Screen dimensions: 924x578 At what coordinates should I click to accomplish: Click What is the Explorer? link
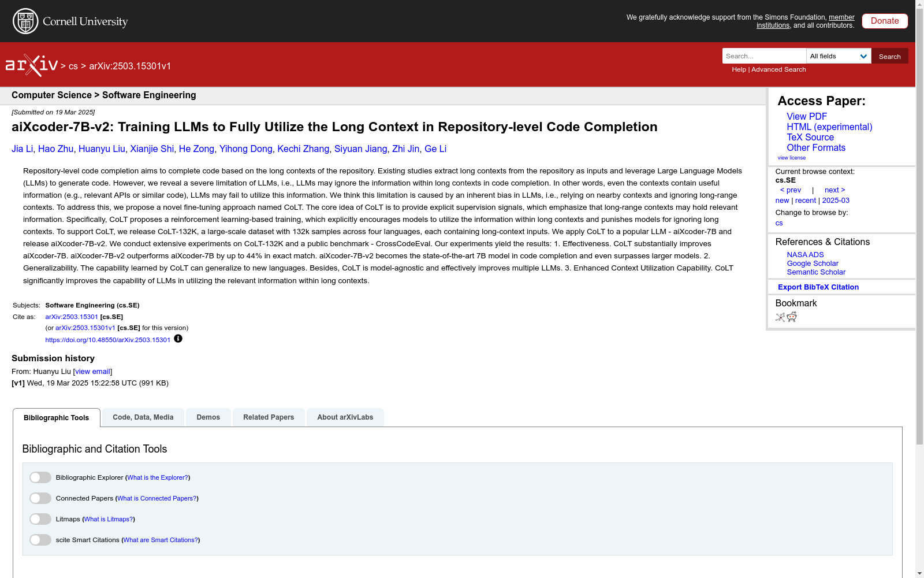[158, 477]
